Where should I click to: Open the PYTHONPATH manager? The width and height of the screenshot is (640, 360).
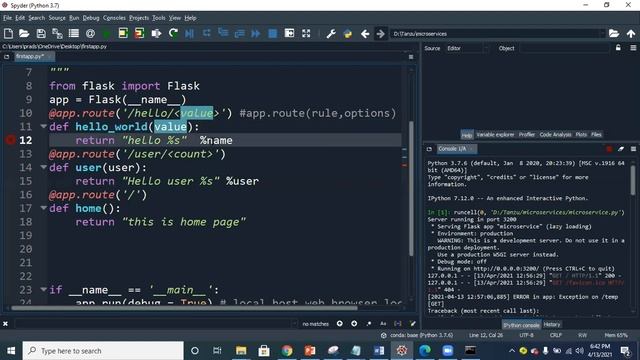(348, 33)
